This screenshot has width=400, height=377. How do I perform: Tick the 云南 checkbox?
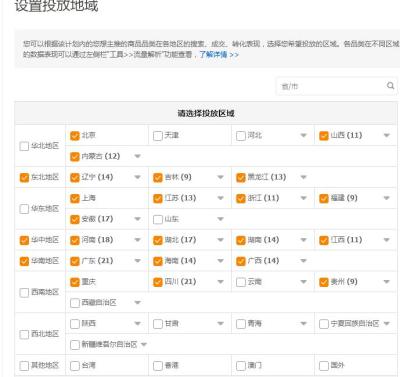(241, 282)
